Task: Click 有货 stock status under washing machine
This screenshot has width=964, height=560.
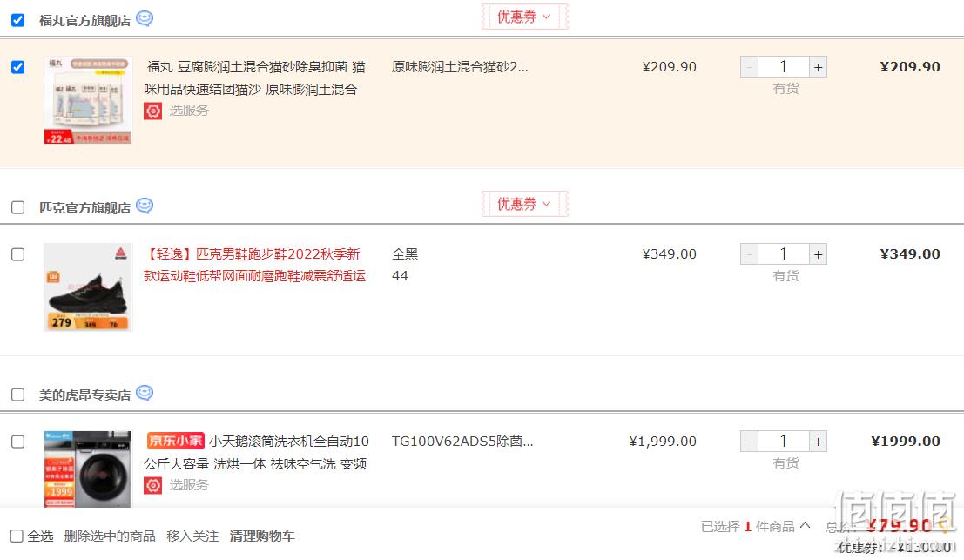Action: pos(785,462)
